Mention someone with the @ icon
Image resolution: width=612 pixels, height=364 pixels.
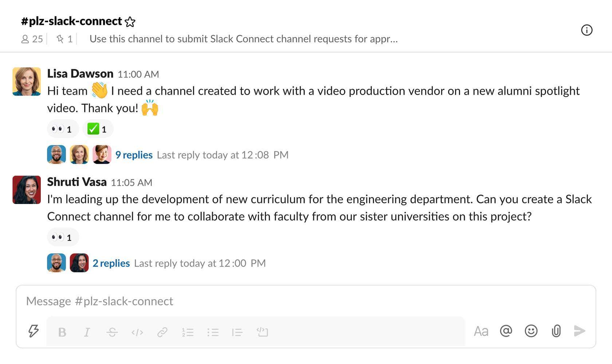click(x=506, y=331)
